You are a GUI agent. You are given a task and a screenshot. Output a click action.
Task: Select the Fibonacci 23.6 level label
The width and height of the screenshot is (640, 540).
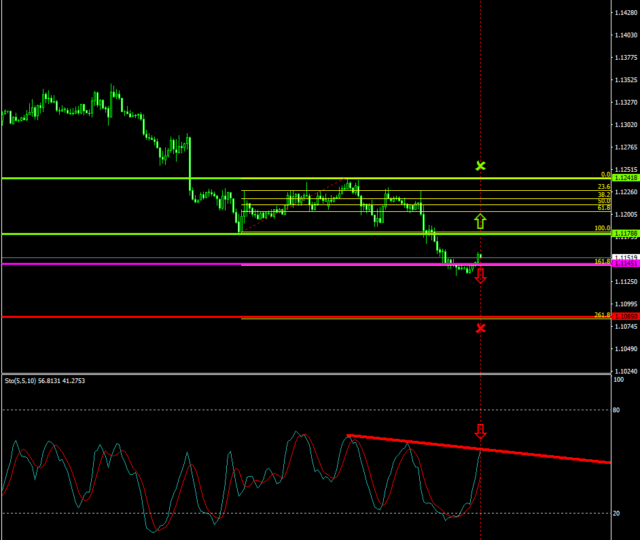(x=603, y=187)
